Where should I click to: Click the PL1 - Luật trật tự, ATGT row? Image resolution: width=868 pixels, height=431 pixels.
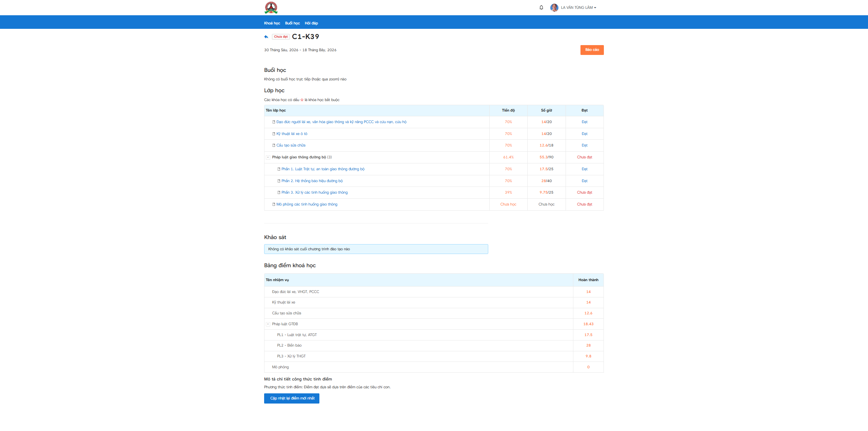click(434, 335)
